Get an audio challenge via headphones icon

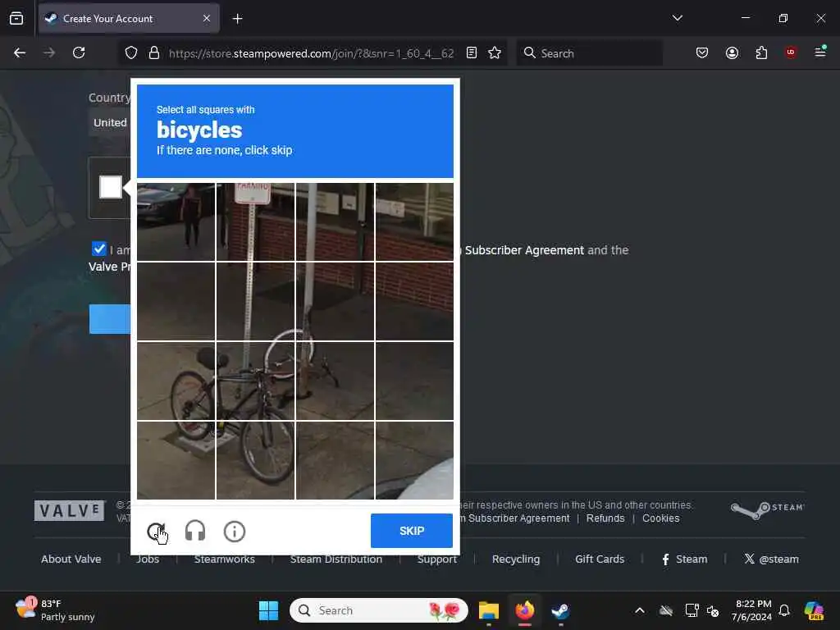(x=195, y=531)
